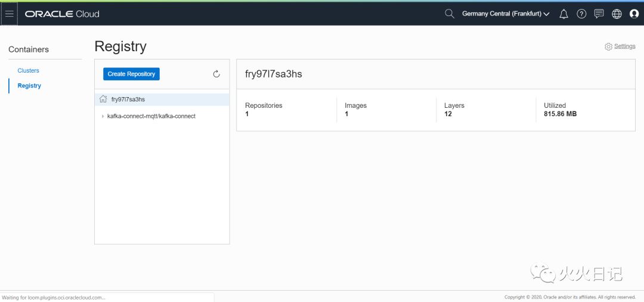This screenshot has width=644, height=302.
Task: Open the search magnifier icon
Action: [450, 14]
